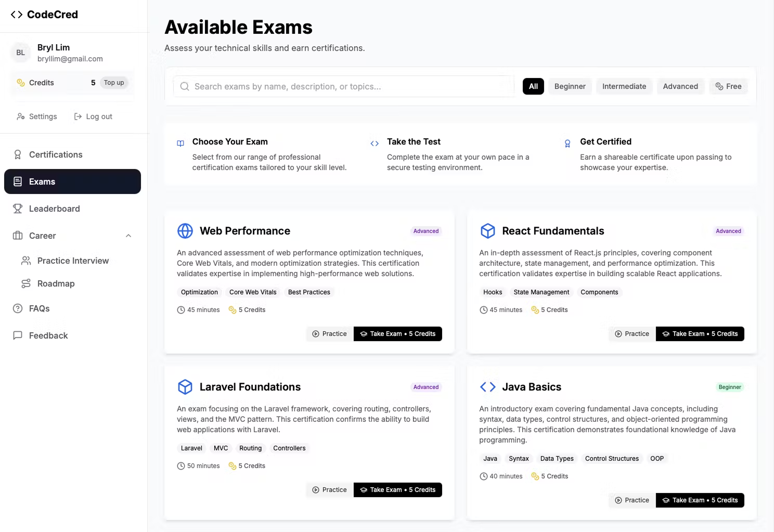
Task: Click the CodeCred logo icon
Action: coord(17,15)
